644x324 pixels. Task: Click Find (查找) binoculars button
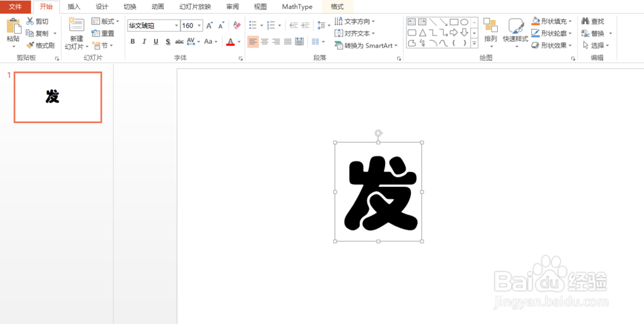point(593,21)
